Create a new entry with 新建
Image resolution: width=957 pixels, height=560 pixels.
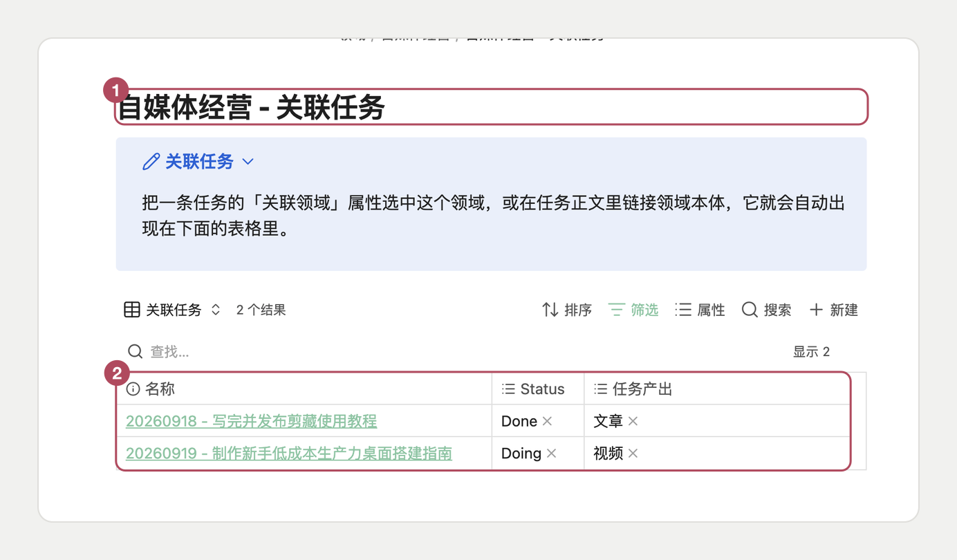click(833, 310)
